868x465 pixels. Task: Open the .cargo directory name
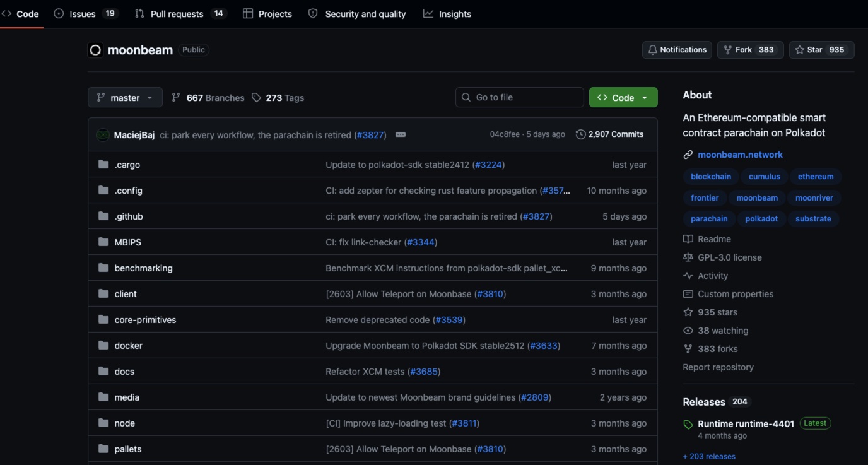pyautogui.click(x=127, y=165)
